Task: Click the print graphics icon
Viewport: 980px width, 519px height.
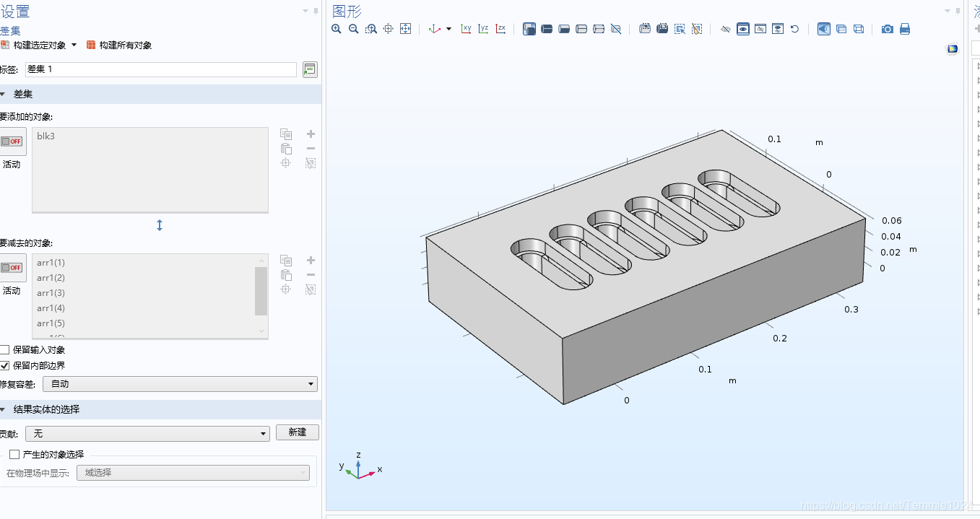Action: point(905,29)
